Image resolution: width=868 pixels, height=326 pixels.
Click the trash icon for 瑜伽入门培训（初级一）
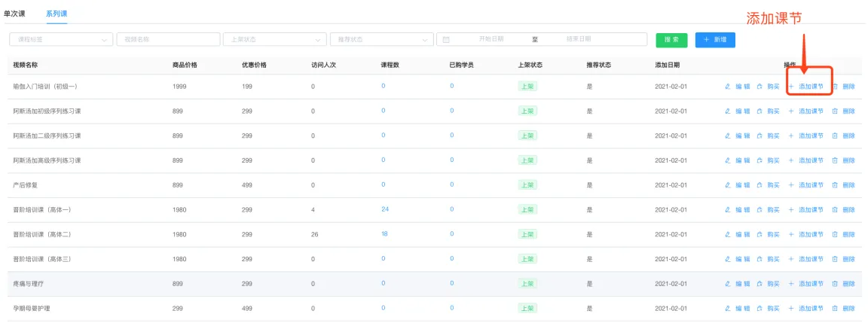tap(835, 87)
